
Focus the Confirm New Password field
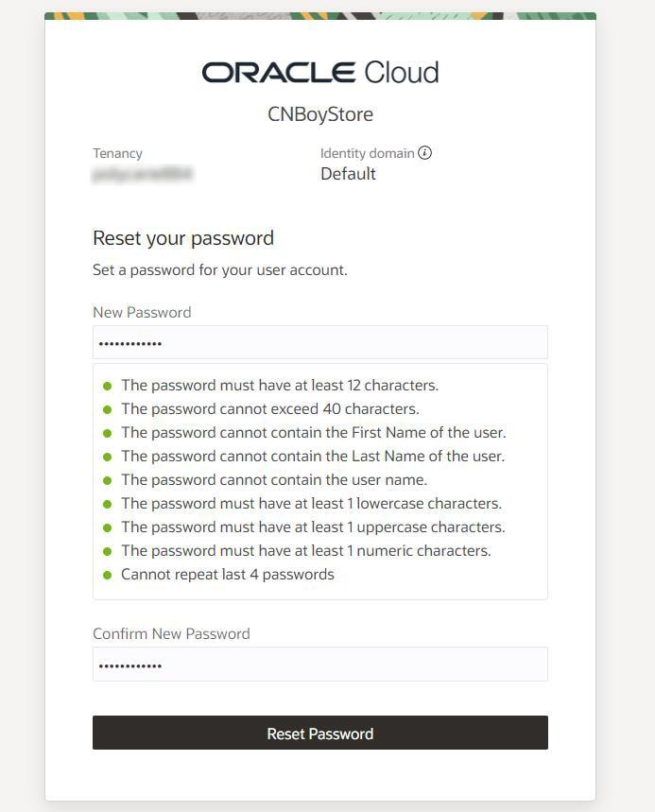tap(320, 664)
